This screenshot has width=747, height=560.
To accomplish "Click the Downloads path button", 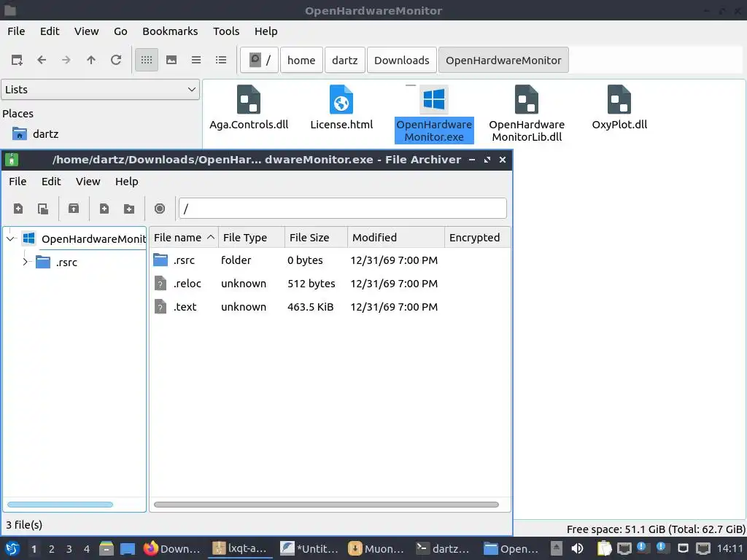I will click(x=402, y=60).
